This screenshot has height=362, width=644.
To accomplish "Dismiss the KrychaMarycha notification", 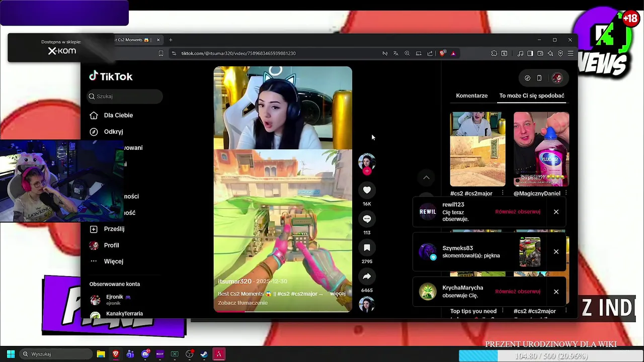I will (556, 292).
